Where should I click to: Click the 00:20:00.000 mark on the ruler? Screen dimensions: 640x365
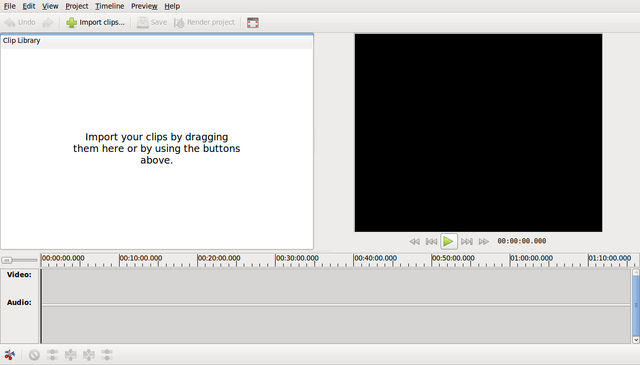tap(219, 258)
